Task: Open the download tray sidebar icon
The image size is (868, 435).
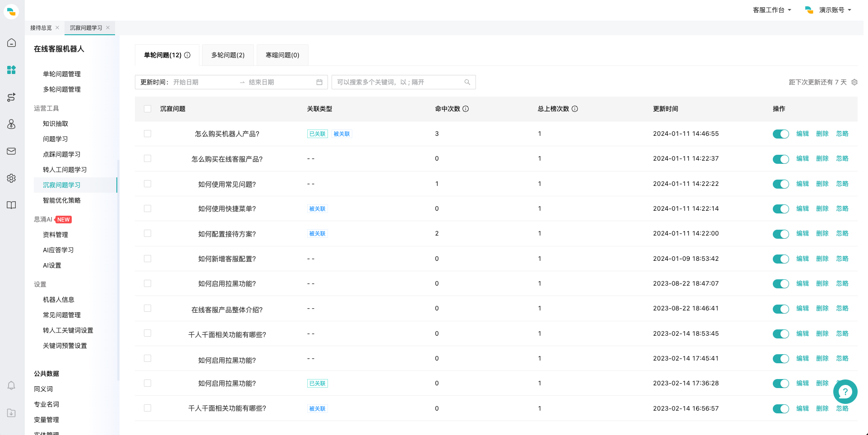Action: [11, 413]
